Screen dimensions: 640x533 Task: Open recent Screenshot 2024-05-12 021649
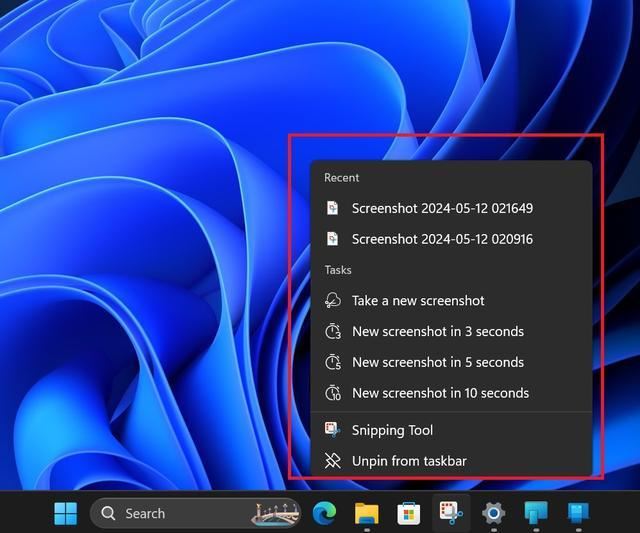[442, 209]
